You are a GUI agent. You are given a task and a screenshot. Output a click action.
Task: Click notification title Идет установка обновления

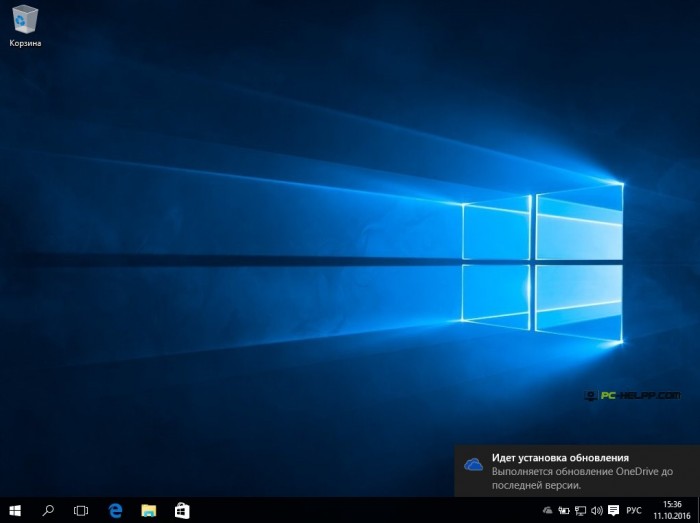[x=560, y=457]
